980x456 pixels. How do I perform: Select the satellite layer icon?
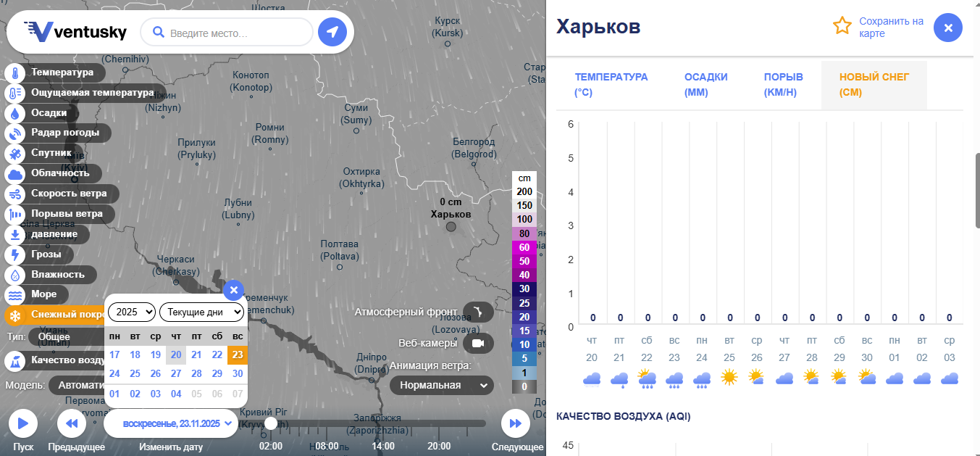pyautogui.click(x=15, y=154)
